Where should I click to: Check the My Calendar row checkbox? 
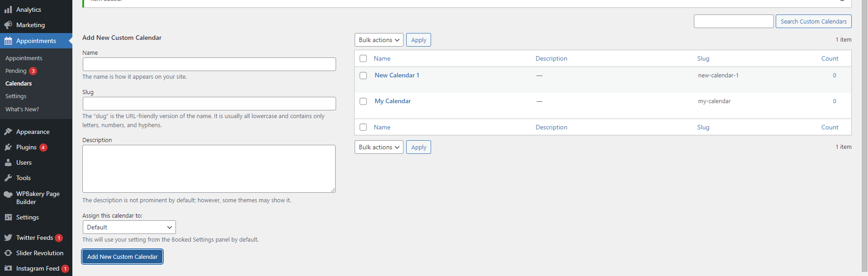[x=363, y=101]
